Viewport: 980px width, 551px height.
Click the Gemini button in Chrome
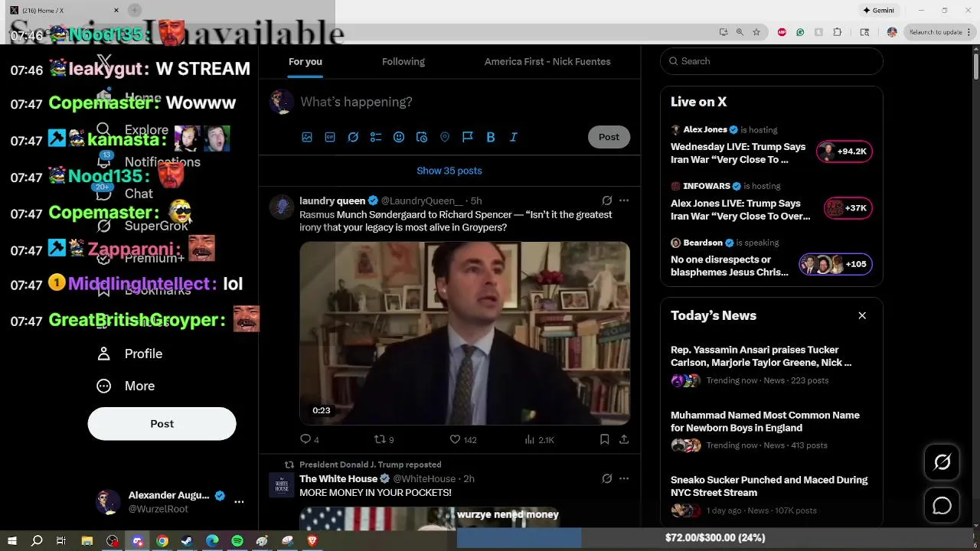click(x=878, y=10)
